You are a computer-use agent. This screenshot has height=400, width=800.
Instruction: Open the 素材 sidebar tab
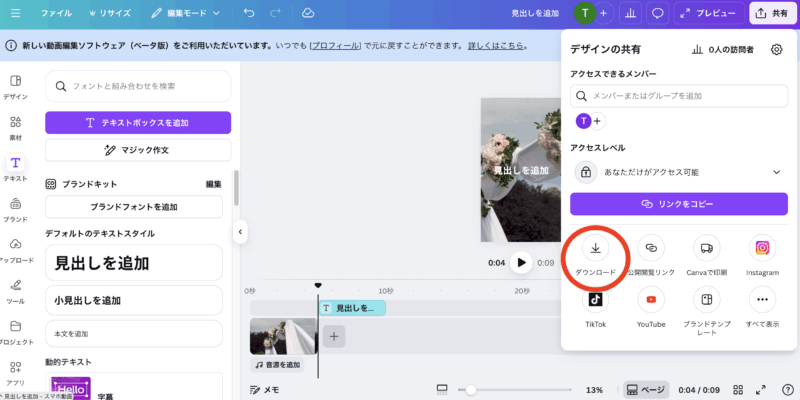point(15,128)
